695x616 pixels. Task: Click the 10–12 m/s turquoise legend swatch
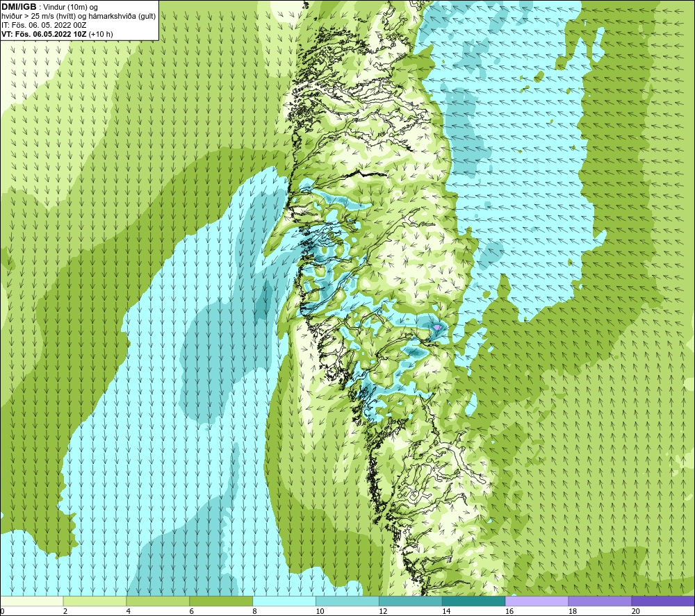[347, 601]
